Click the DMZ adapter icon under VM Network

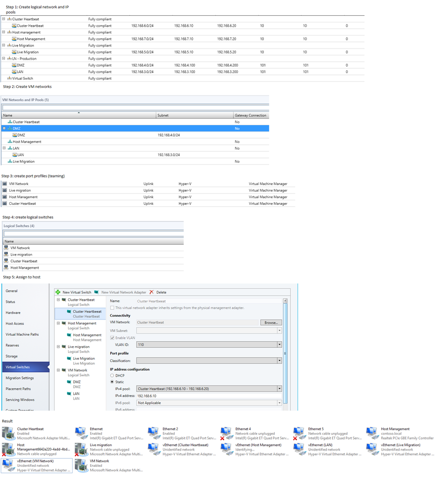tap(70, 382)
